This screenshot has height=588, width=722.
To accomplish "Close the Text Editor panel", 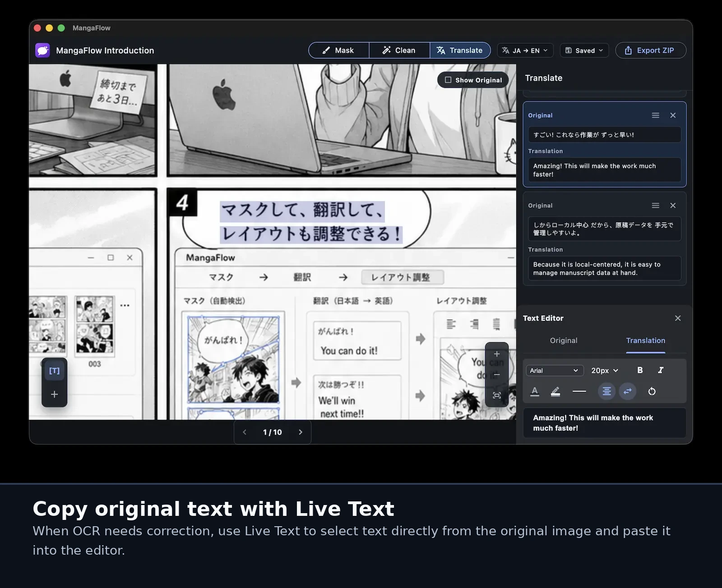I will click(x=678, y=318).
